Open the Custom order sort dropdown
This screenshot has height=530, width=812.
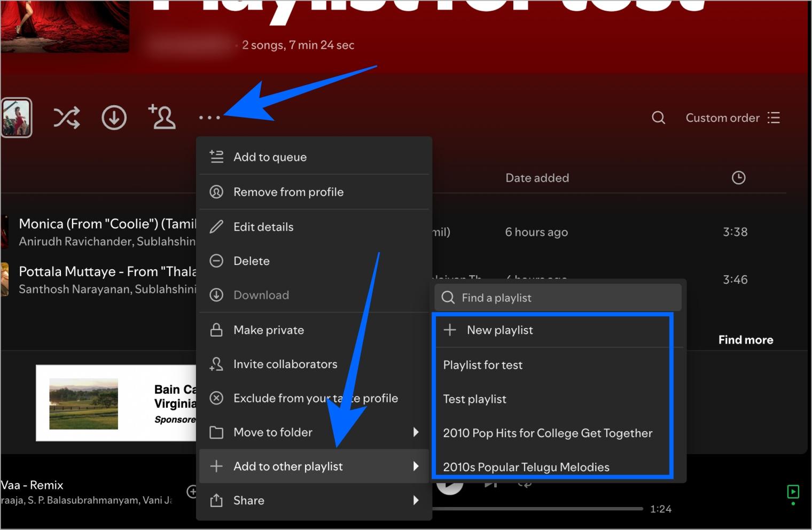click(x=732, y=118)
